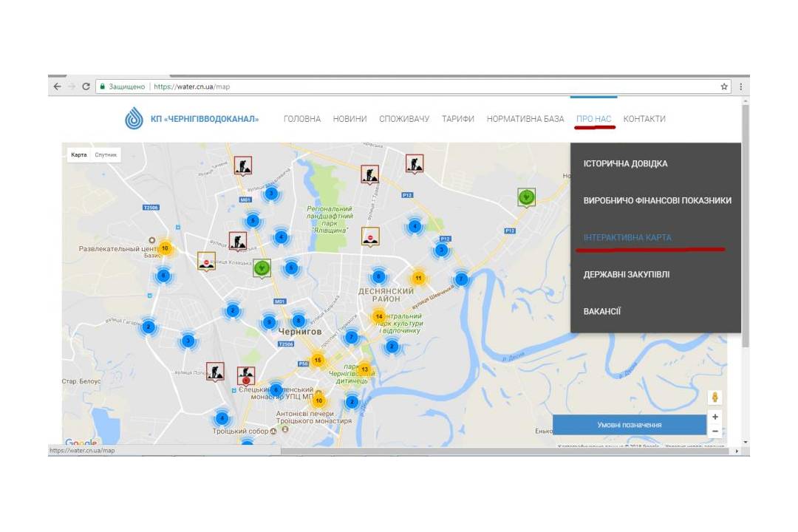Click the excavation marker above the M01 badge
The image size is (798, 532).
tap(243, 166)
